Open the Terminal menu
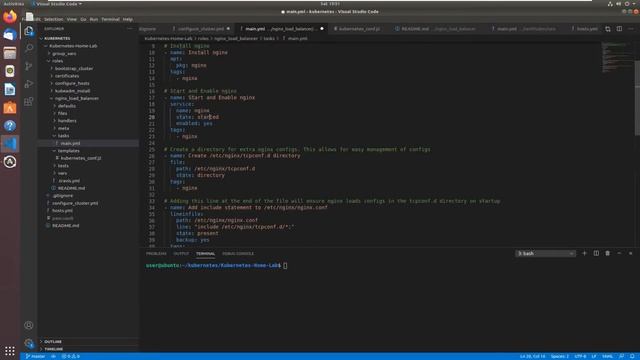 [110, 19]
